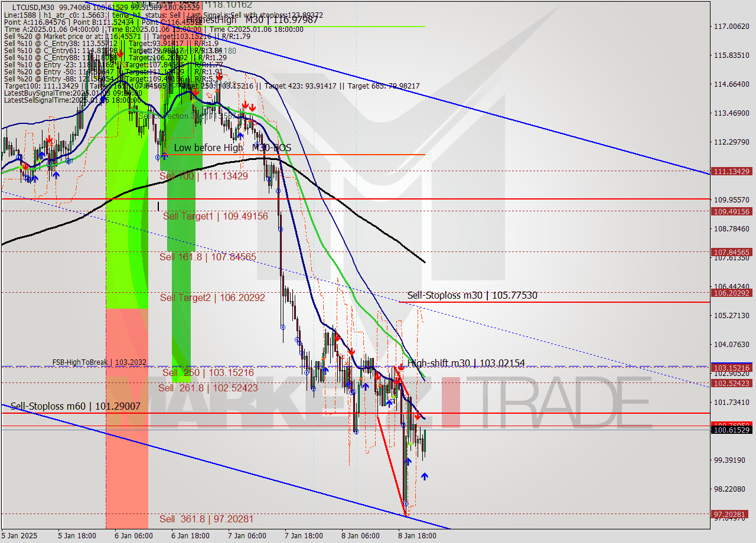Viewport: 756px width, 543px height.
Task: Select the 'Sell 161.8 | 107.84565' label
Action: [x=208, y=257]
